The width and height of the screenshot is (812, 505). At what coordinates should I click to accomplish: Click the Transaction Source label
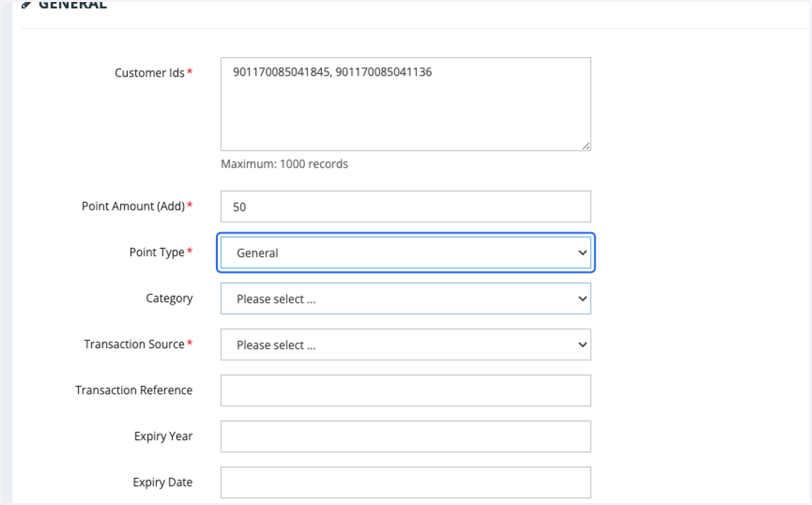pyautogui.click(x=134, y=344)
